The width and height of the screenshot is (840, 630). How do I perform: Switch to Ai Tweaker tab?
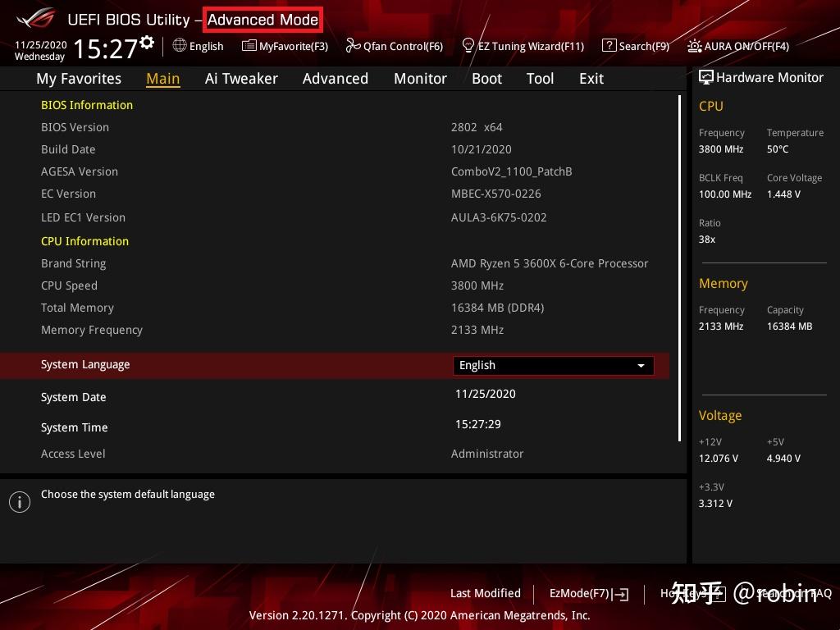(241, 79)
